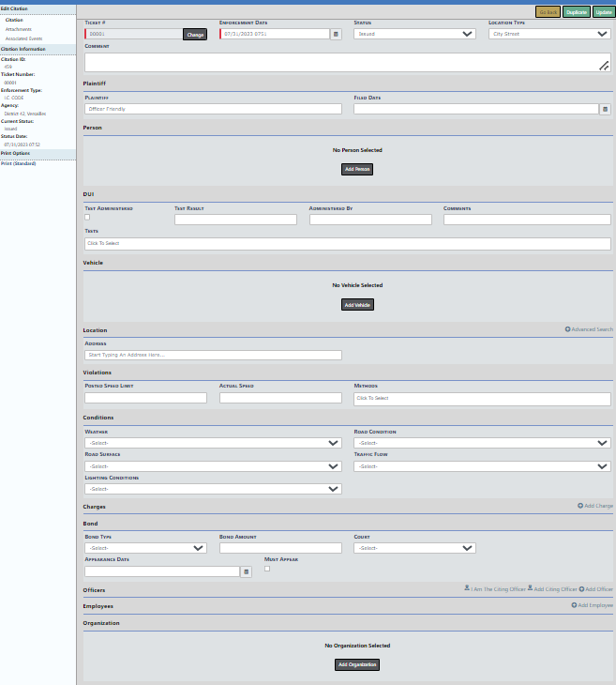Click the Update button
This screenshot has height=685, width=616.
pos(603,11)
